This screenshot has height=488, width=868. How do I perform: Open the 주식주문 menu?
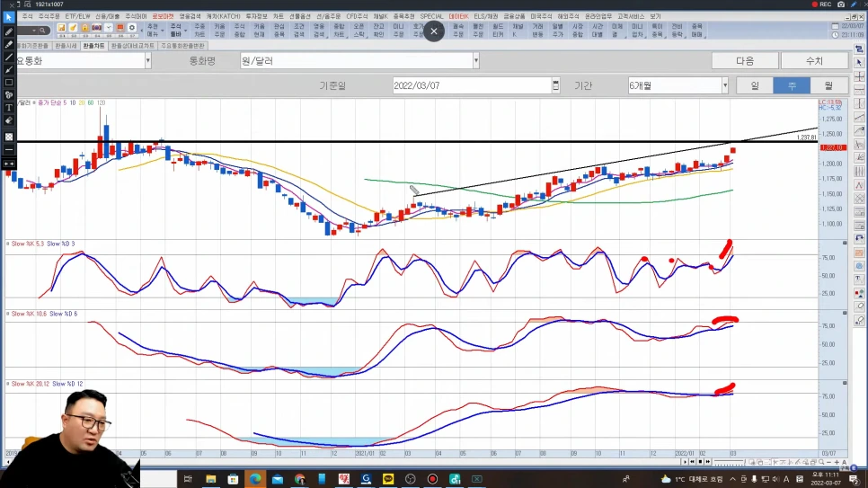point(49,16)
